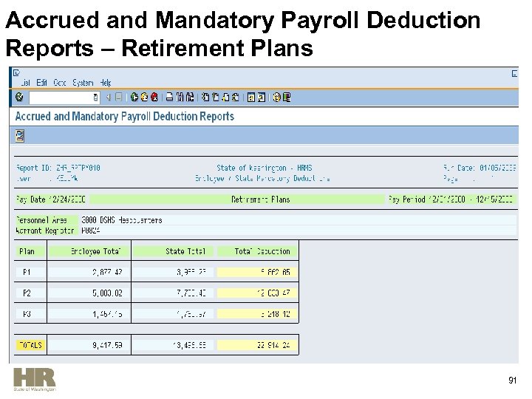Click the Help question mark icon

click(x=277, y=98)
